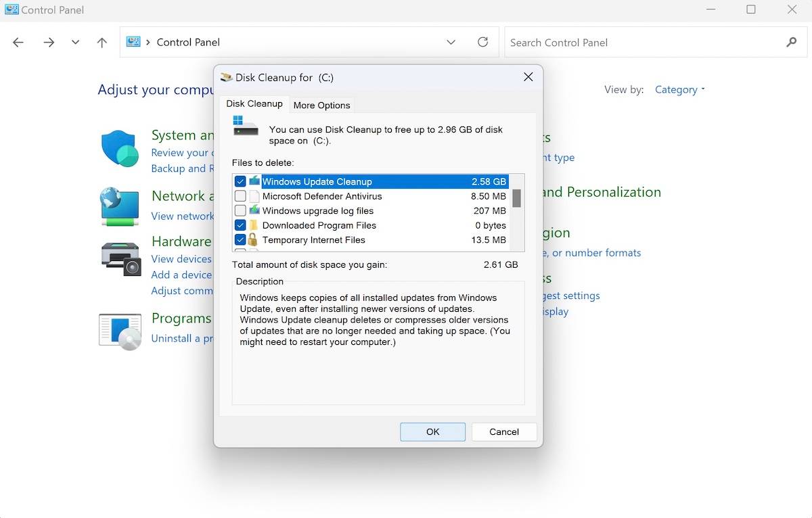Uncheck the Windows Update Cleanup checkbox

coord(240,182)
